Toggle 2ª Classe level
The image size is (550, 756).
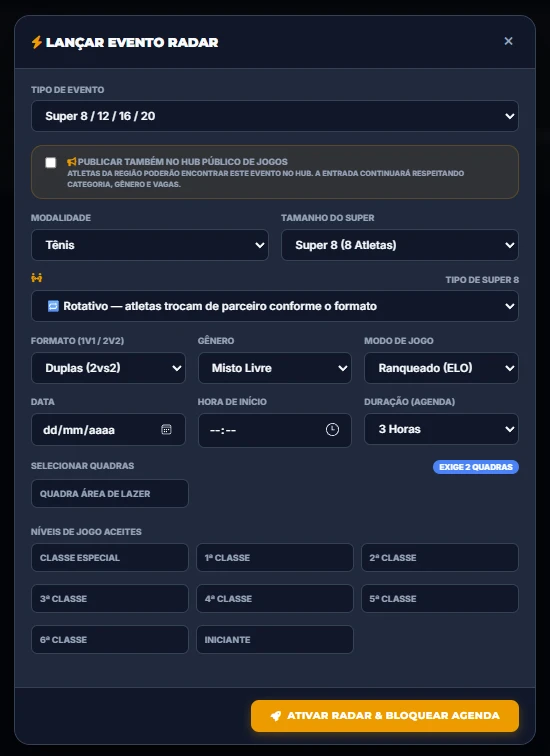click(x=440, y=557)
